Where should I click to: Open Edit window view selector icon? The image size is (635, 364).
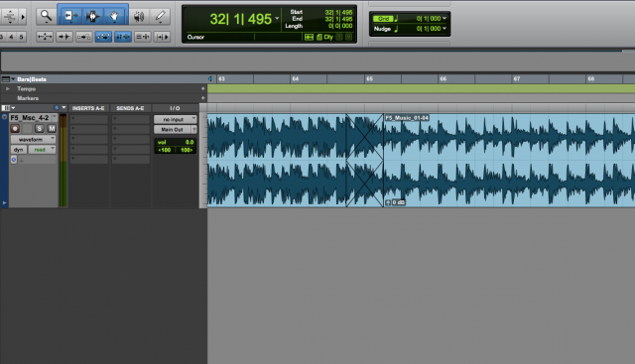(x=6, y=108)
